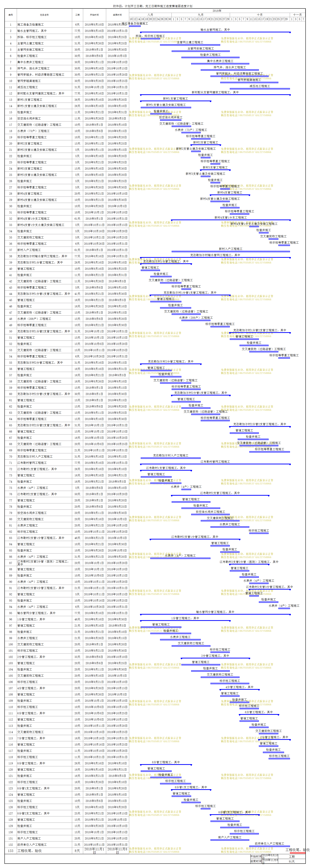This screenshot has width=310, height=868.
Task: Select task name 集中水表井工程施工 in row 7
Action: [x=31, y=62]
